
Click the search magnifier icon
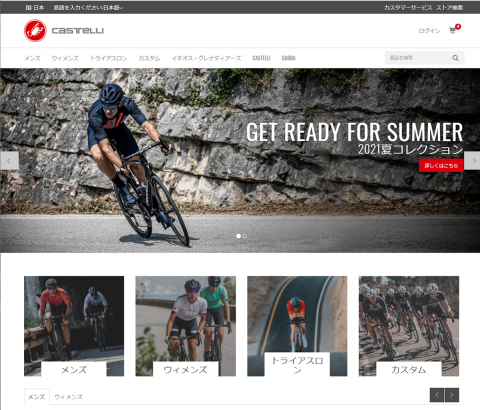455,58
